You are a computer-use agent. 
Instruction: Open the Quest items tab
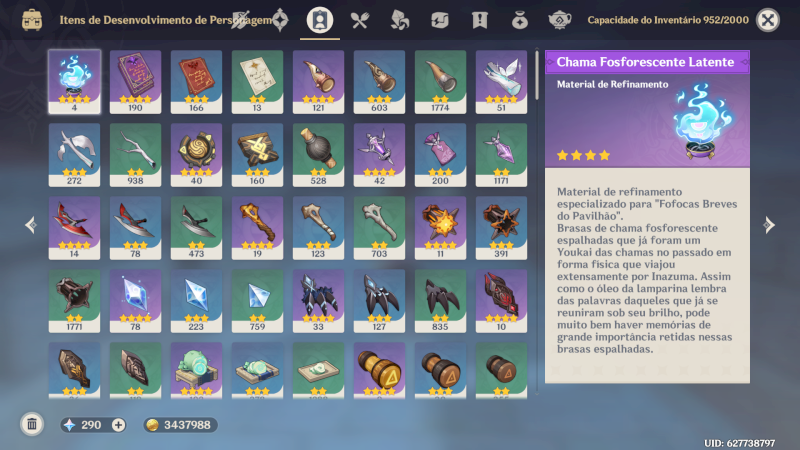click(x=480, y=20)
